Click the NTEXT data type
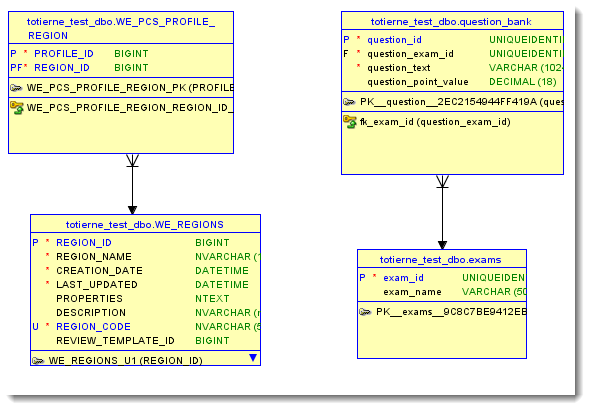 (212, 299)
